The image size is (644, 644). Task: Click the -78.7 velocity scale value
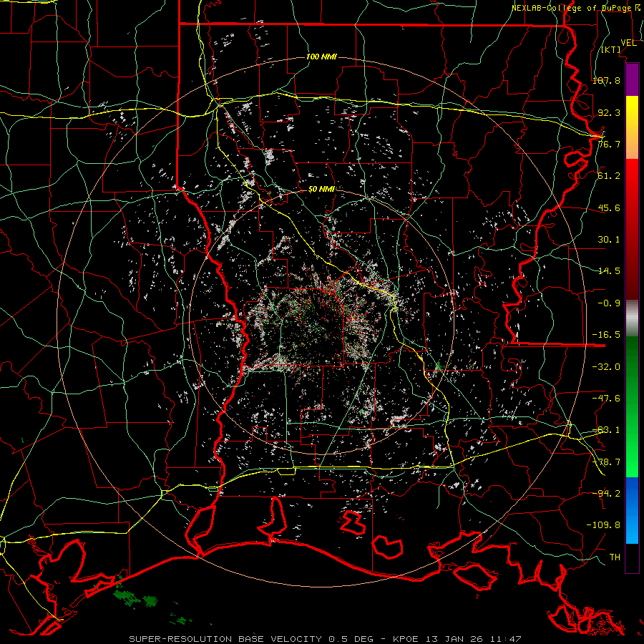click(x=606, y=462)
